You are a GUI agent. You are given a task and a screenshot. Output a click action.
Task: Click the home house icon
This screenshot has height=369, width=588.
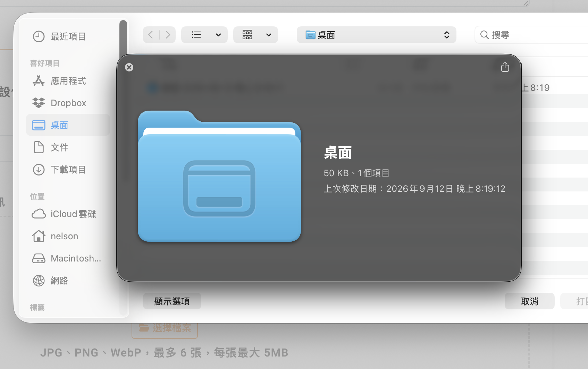pos(39,236)
